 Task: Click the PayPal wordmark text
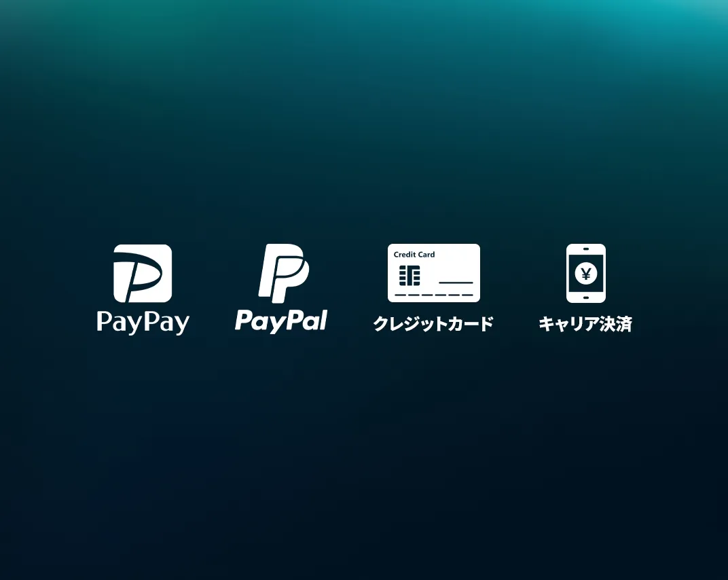281,321
